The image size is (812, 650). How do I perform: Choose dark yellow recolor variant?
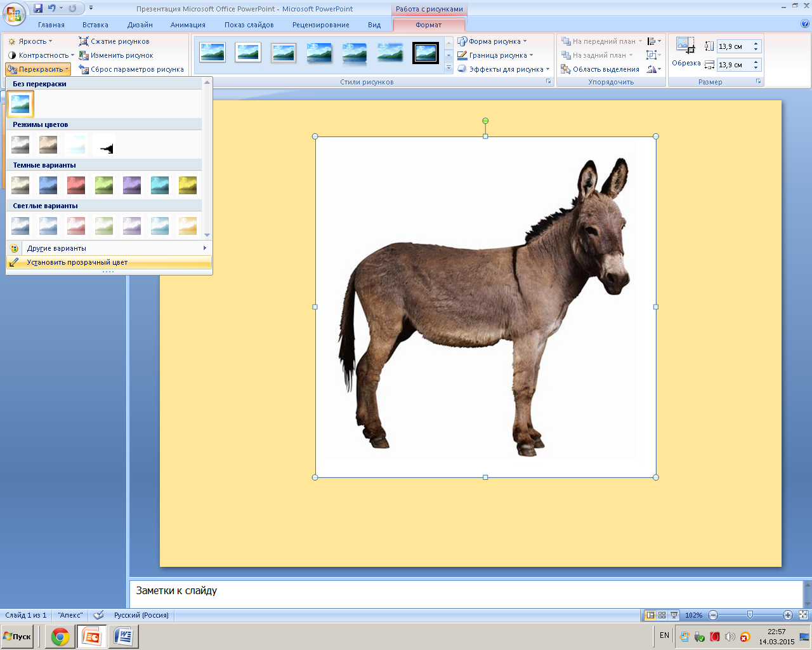(x=188, y=185)
